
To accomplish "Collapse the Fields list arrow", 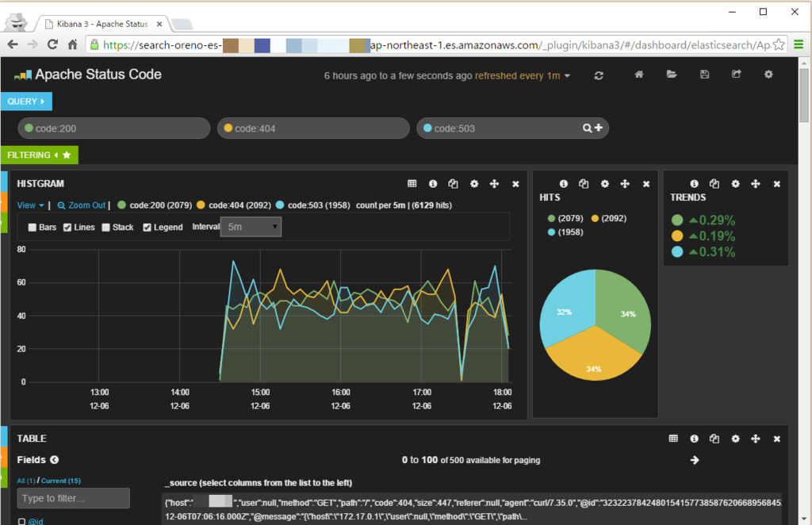I will click(x=55, y=460).
